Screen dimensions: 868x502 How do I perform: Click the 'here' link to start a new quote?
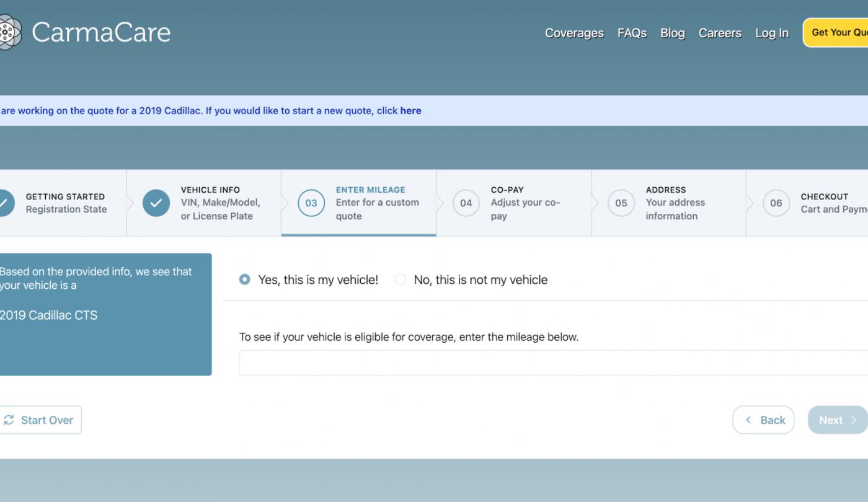[x=410, y=110]
